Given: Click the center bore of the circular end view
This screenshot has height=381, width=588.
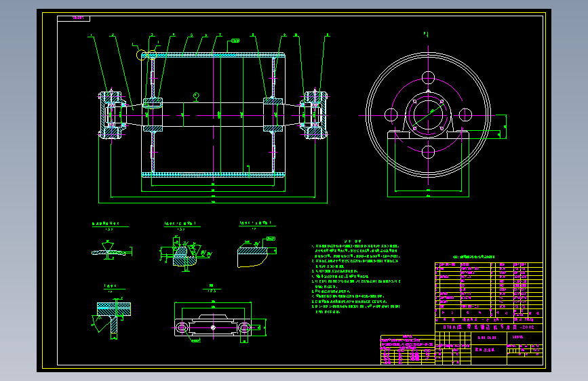Looking at the screenshot, I should (x=428, y=115).
